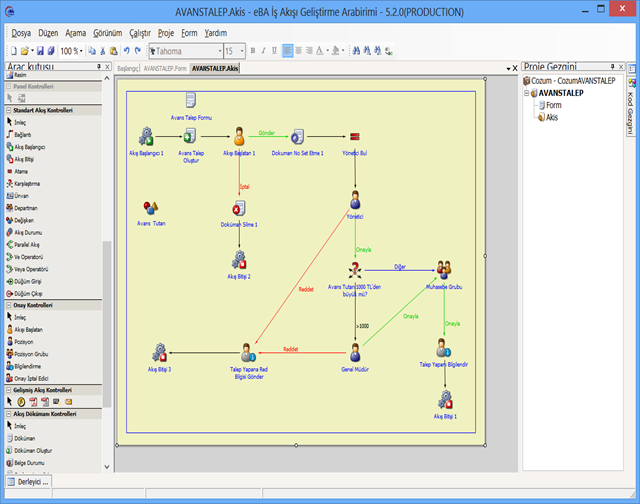Select the Pozisyon Grubu approval control
640x504 pixels.
(27, 354)
